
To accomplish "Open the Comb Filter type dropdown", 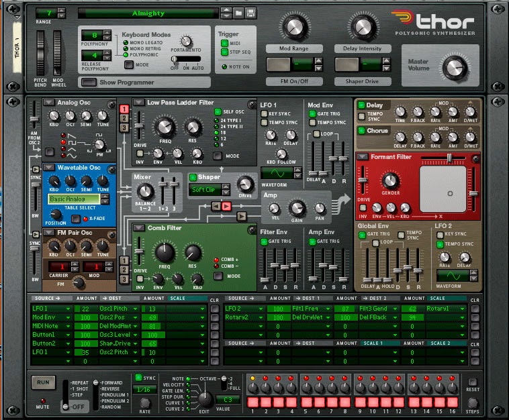I will point(139,228).
